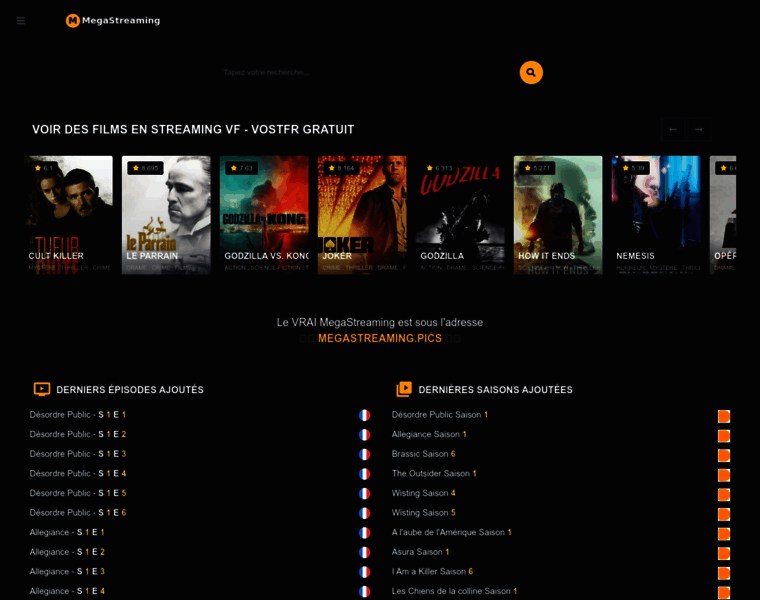Open Désordre Public S1 E1
The image size is (760, 600).
coord(78,415)
